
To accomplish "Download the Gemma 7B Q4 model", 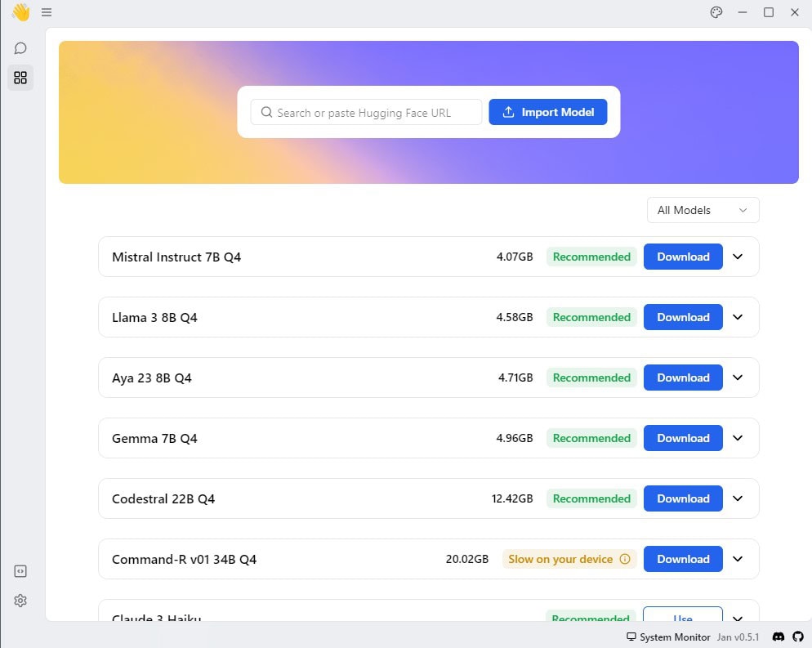I will coord(683,438).
